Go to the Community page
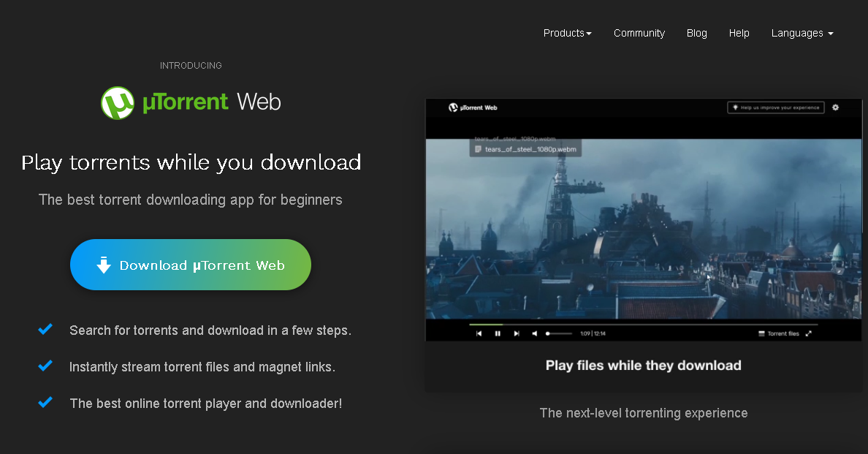The image size is (868, 454). point(639,33)
